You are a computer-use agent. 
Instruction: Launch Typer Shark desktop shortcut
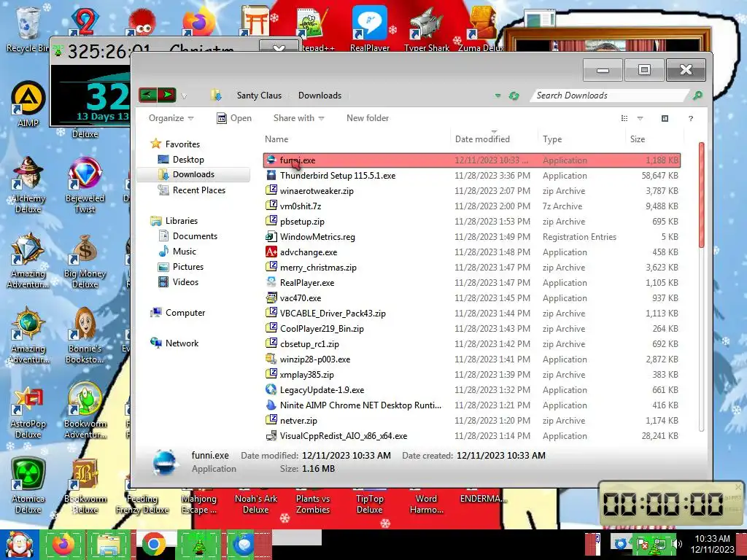tap(426, 28)
